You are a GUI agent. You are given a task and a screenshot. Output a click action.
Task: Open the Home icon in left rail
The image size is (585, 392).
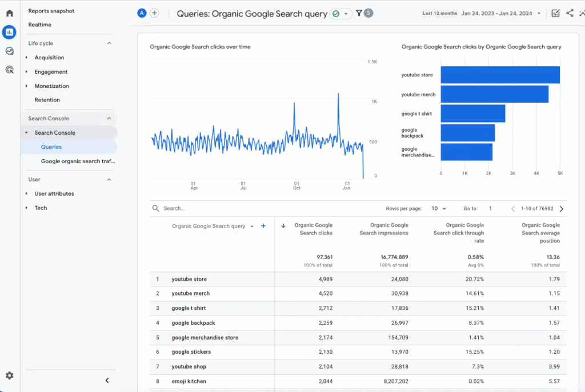coord(10,13)
